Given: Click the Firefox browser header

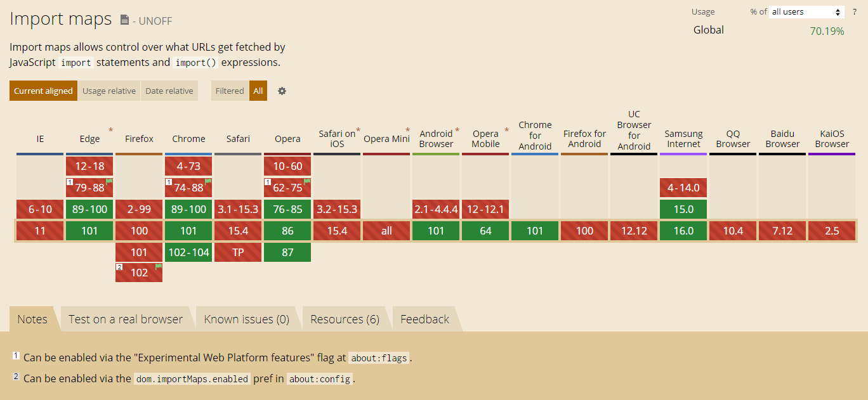Looking at the screenshot, I should click(139, 139).
